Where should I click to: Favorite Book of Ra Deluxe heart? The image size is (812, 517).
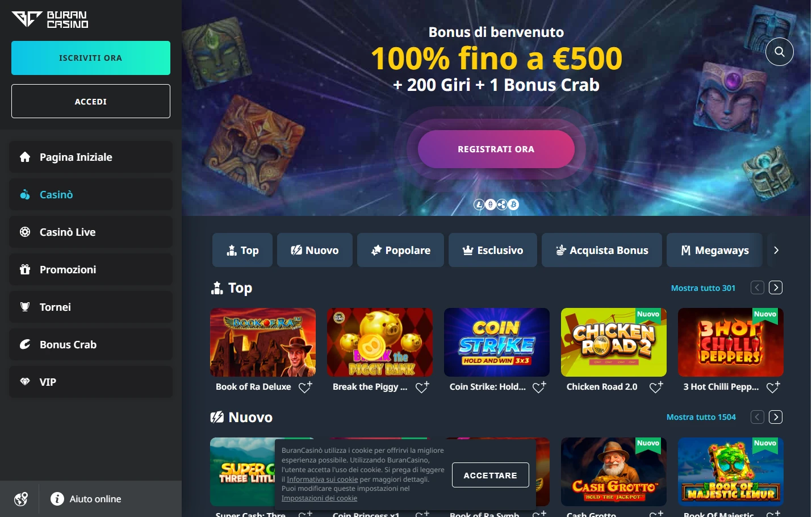[x=305, y=387]
